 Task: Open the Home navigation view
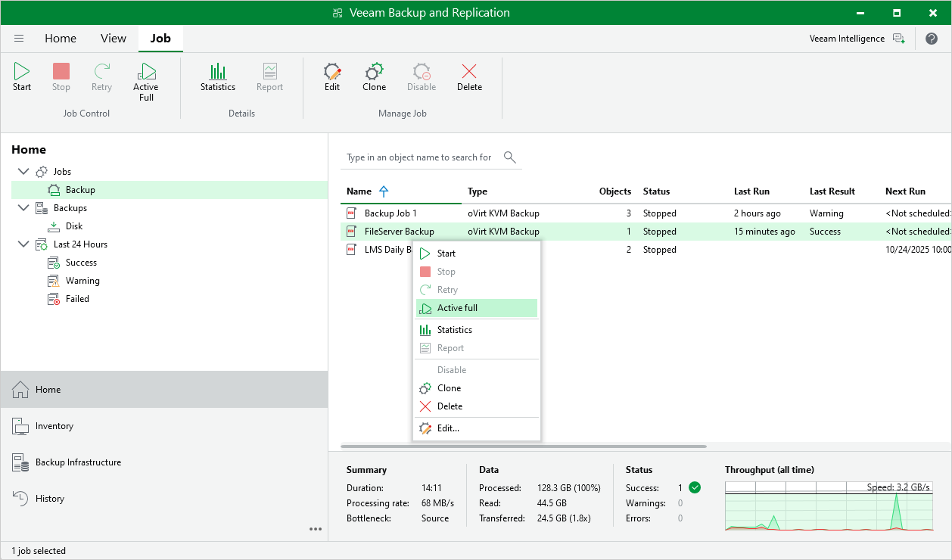click(164, 390)
